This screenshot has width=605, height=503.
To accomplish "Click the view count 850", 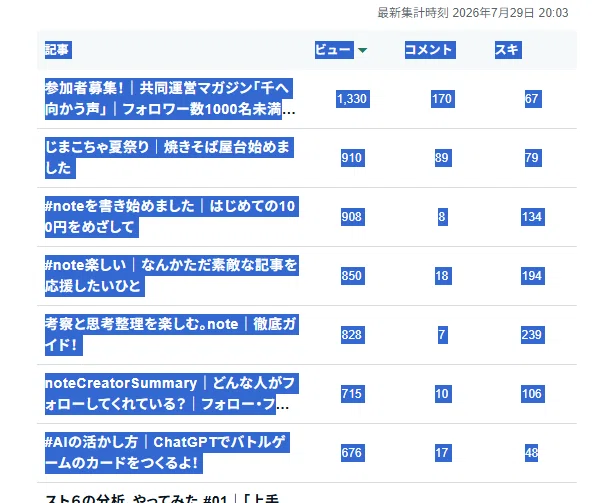I will (x=353, y=276).
